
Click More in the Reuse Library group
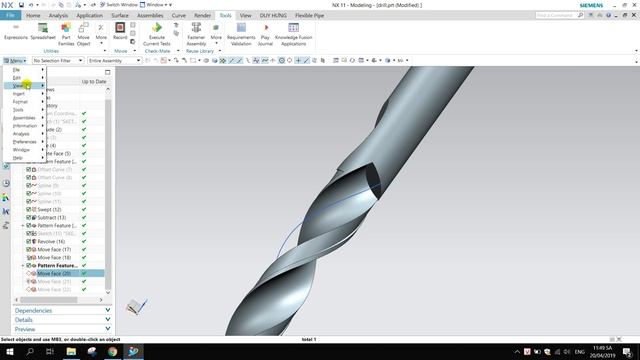click(x=216, y=34)
